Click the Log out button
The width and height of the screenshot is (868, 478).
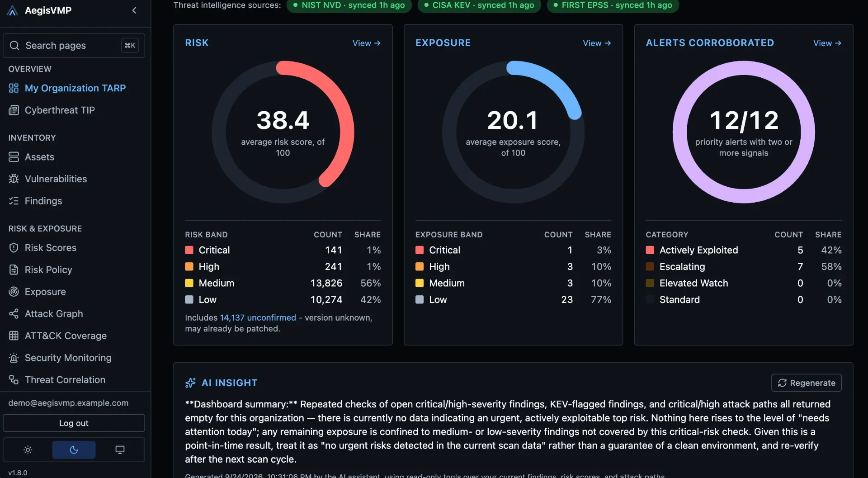point(74,423)
